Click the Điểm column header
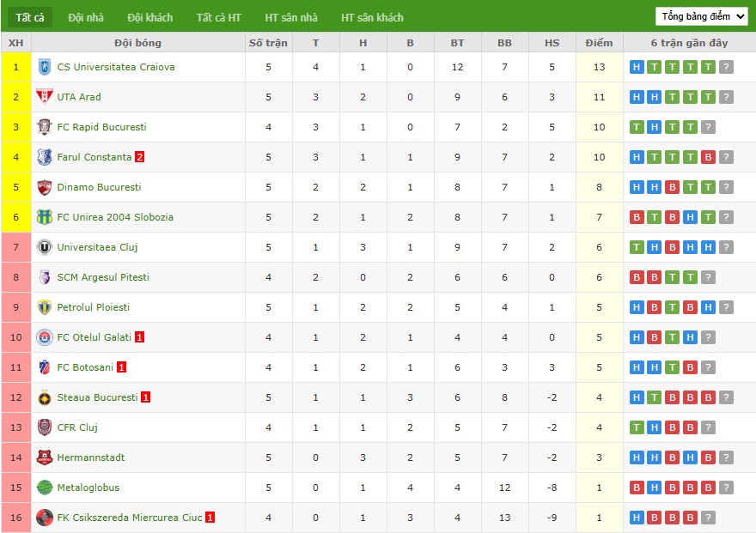Image resolution: width=756 pixels, height=533 pixels. point(599,42)
